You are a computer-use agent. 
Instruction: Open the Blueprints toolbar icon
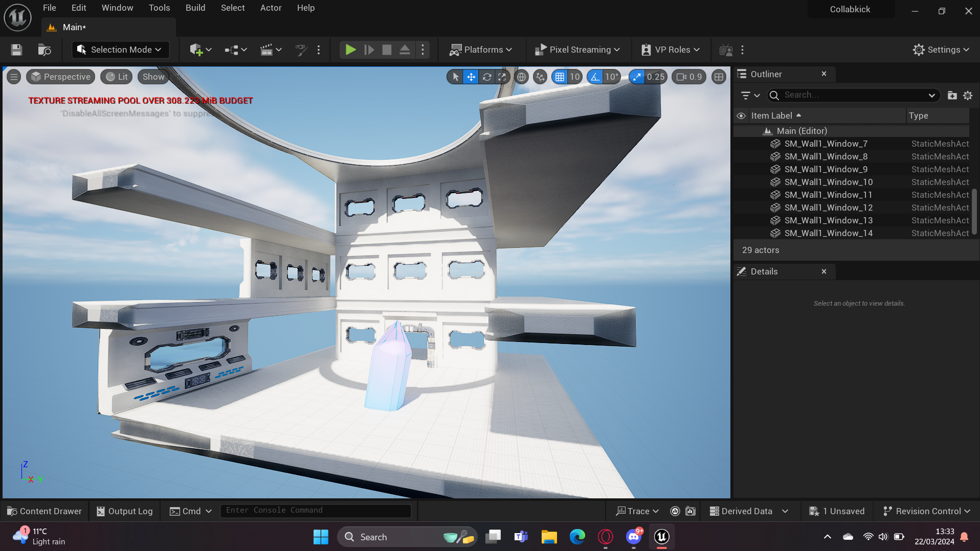coord(235,50)
